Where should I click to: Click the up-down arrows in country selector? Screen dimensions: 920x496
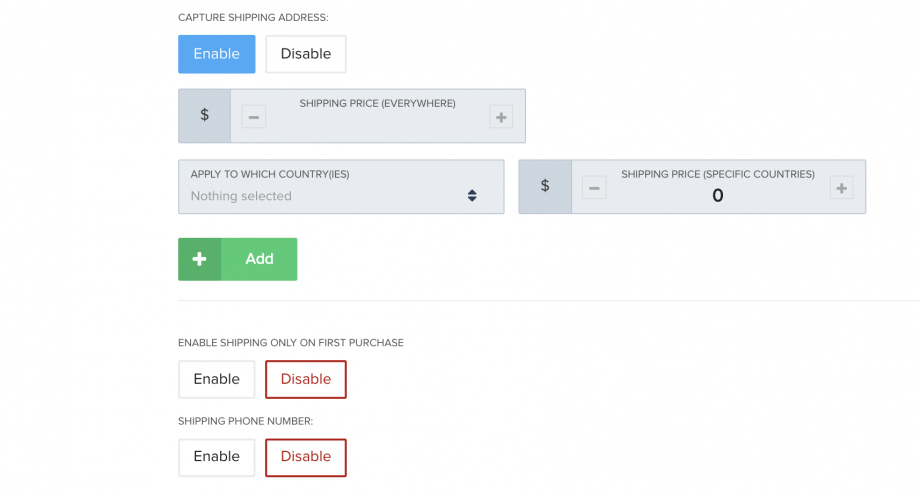[472, 196]
